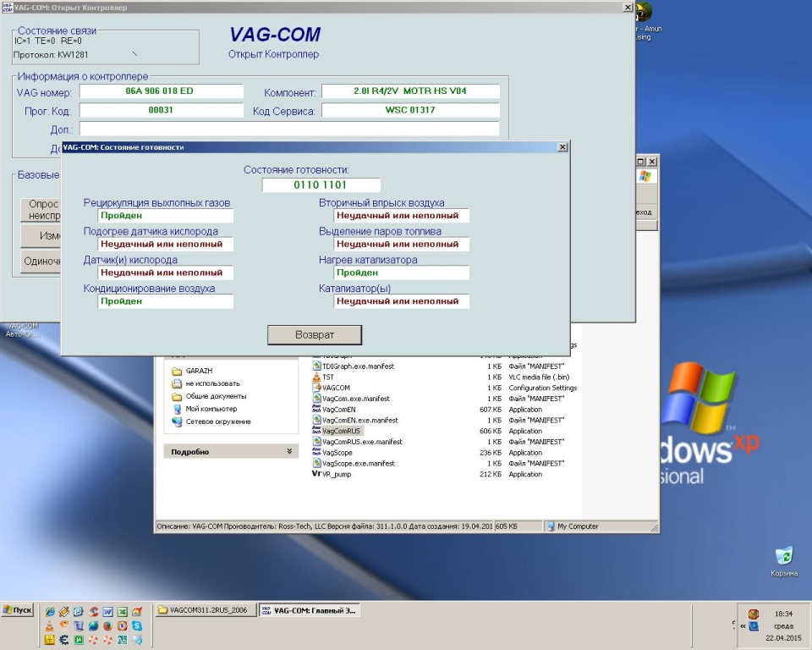Launch Skype from Quick Launch
812x650 pixels.
coord(137,626)
